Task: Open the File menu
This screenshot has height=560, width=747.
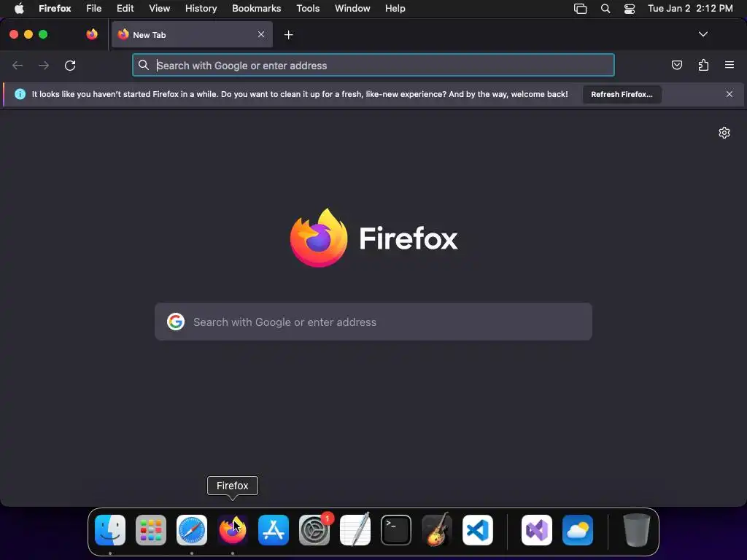Action: pyautogui.click(x=94, y=9)
